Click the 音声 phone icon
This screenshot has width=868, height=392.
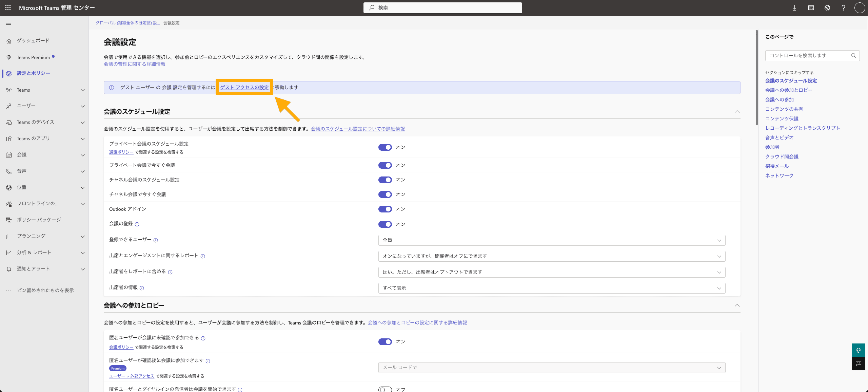[9, 171]
